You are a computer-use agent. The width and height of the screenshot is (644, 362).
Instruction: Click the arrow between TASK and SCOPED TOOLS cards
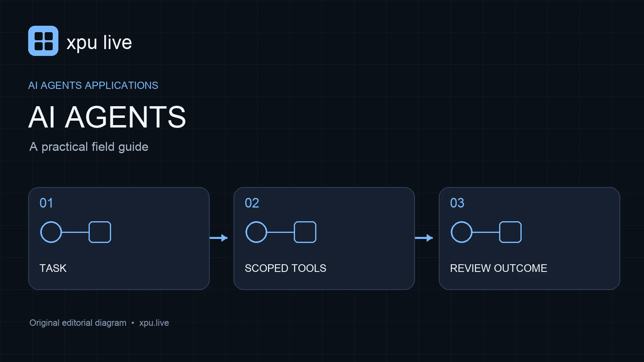point(219,238)
